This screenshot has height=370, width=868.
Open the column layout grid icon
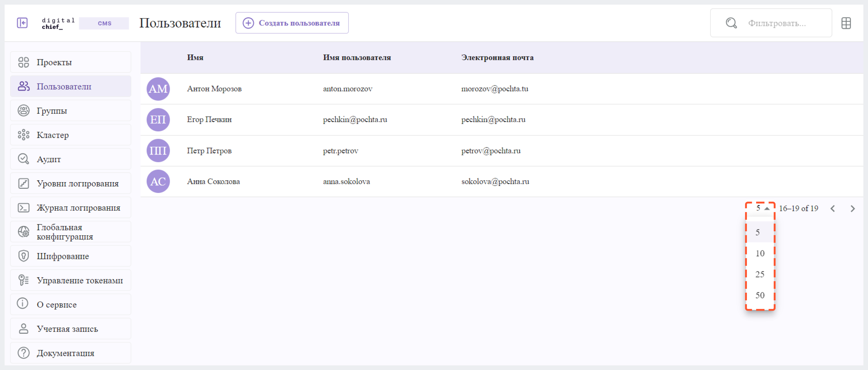pyautogui.click(x=846, y=23)
